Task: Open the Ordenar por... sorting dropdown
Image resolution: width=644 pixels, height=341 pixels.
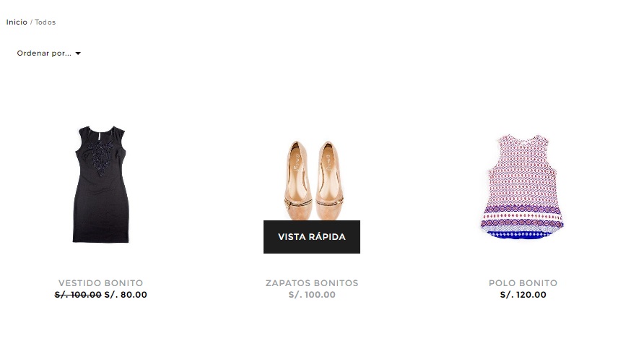Action: coord(49,53)
